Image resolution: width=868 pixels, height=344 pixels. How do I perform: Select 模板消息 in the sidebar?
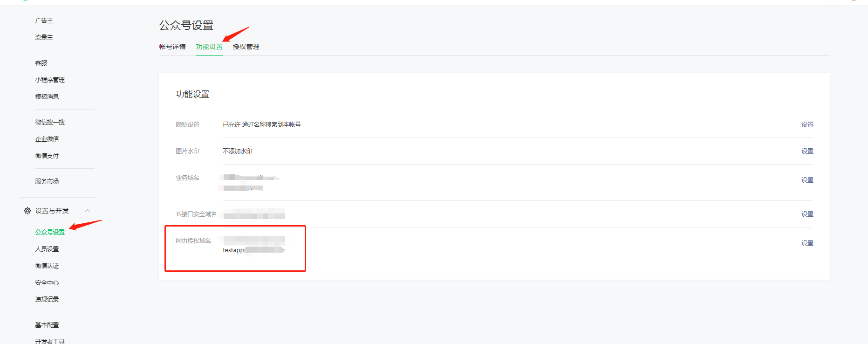[x=47, y=96]
